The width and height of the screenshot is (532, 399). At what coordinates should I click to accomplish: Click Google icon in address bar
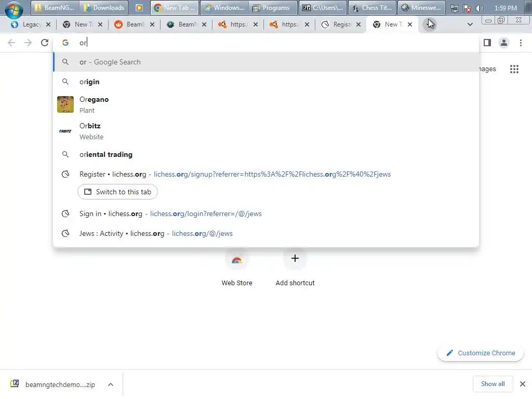click(x=65, y=43)
